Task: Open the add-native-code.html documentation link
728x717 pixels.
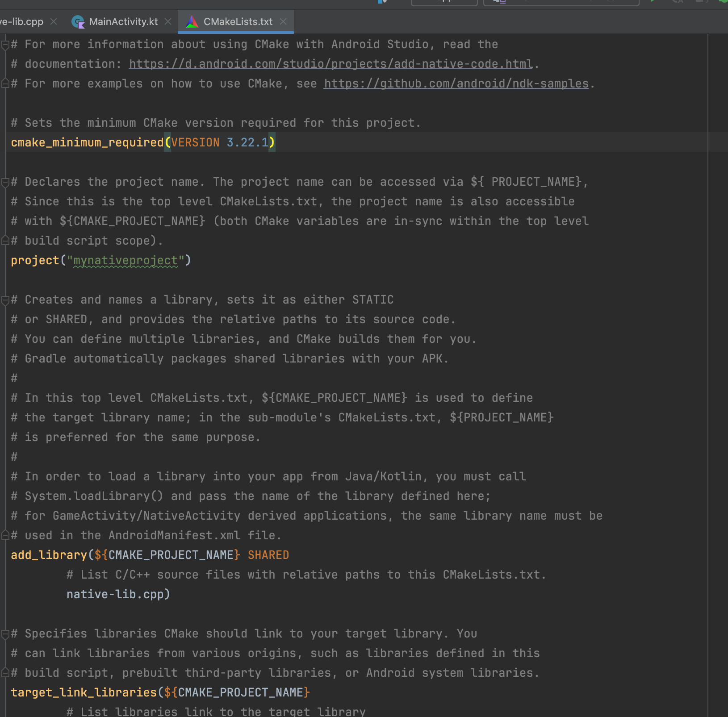Action: tap(331, 64)
